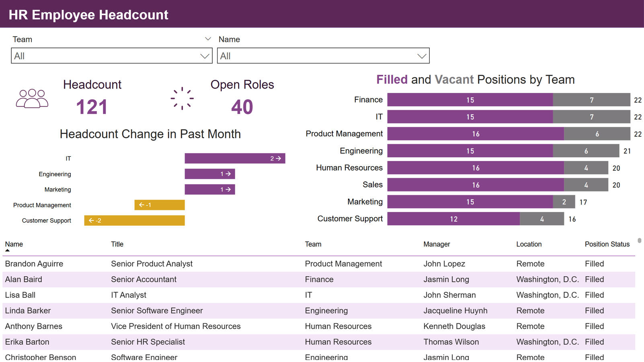Image resolution: width=644 pixels, height=362 pixels.
Task: Click the Headcount value 121
Action: [x=92, y=107]
